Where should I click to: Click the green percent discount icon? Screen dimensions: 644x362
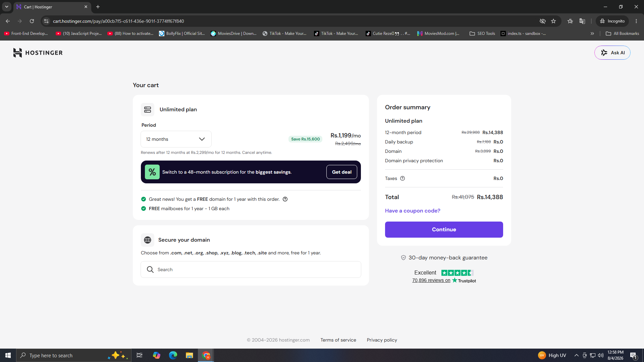point(152,172)
